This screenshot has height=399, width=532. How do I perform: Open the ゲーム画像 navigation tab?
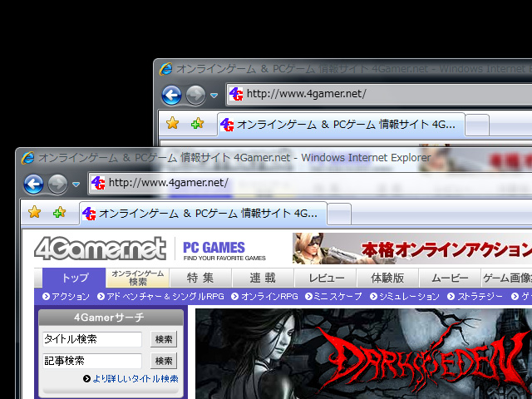(x=507, y=278)
